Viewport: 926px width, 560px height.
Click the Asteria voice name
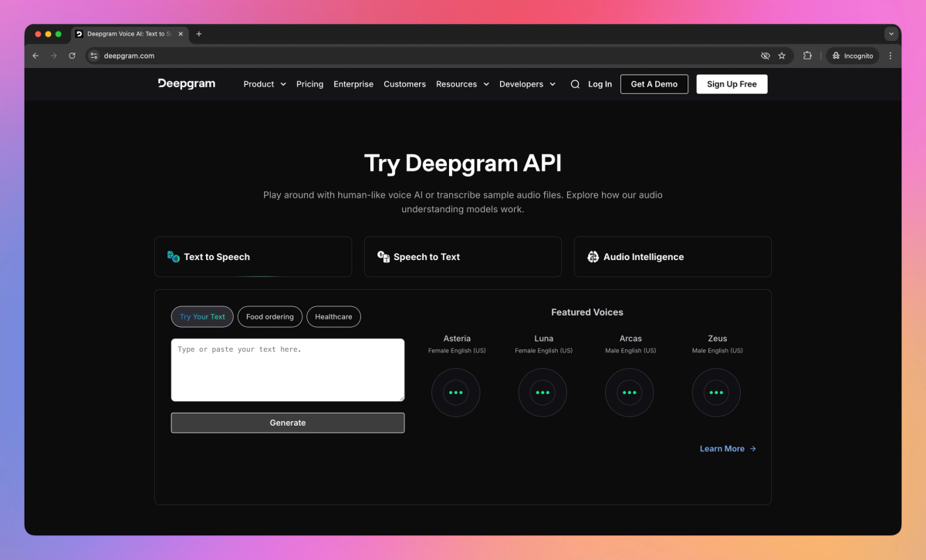coord(457,339)
